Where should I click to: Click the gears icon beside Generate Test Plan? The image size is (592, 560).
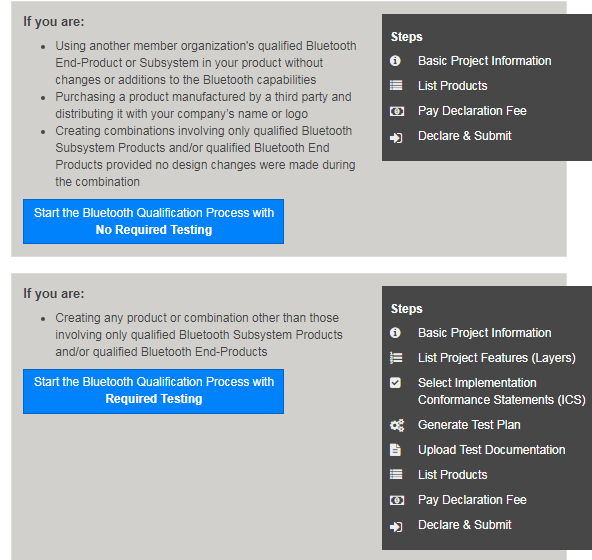point(396,425)
